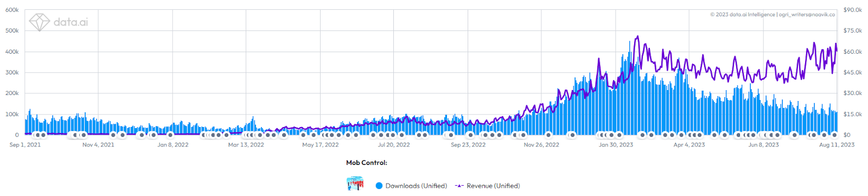Click the 'Mar 13, 2022' date label
The height and width of the screenshot is (196, 868).
(x=246, y=144)
